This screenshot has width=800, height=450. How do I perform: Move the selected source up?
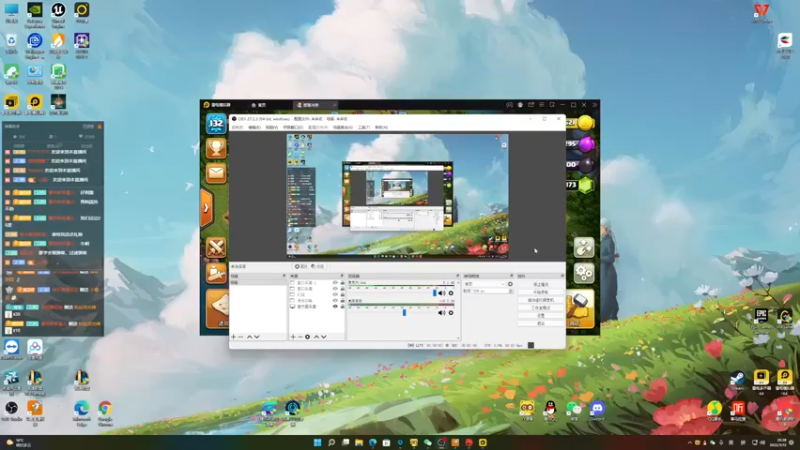(x=316, y=337)
